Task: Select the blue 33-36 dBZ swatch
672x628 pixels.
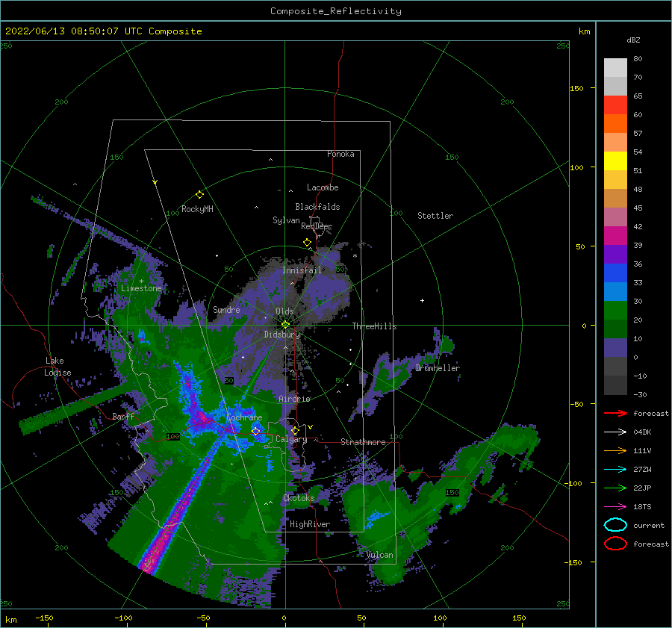Action: point(615,273)
